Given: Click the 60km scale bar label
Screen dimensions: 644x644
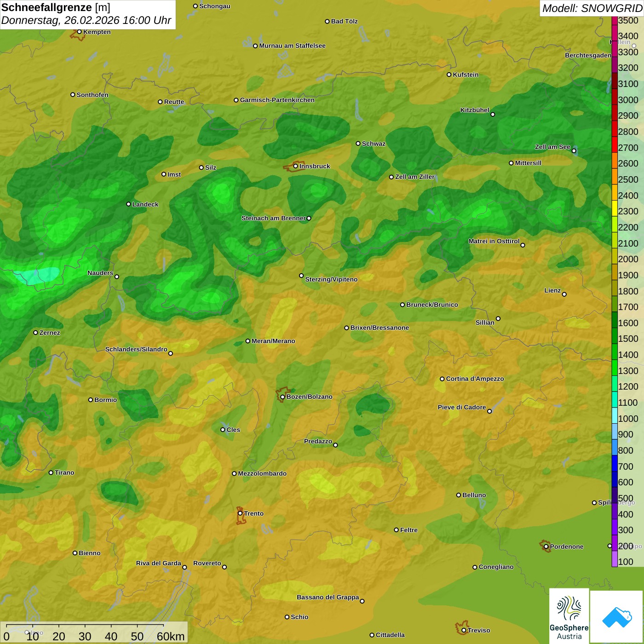Looking at the screenshot, I should [171, 636].
